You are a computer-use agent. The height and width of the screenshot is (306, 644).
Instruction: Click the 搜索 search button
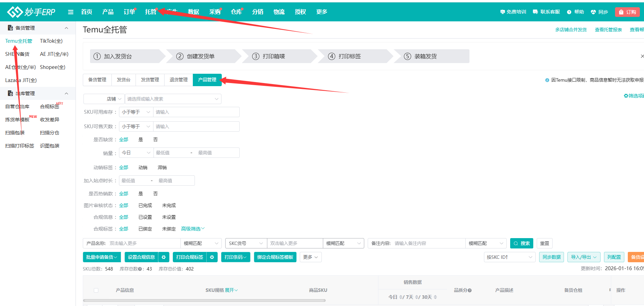[x=522, y=243]
